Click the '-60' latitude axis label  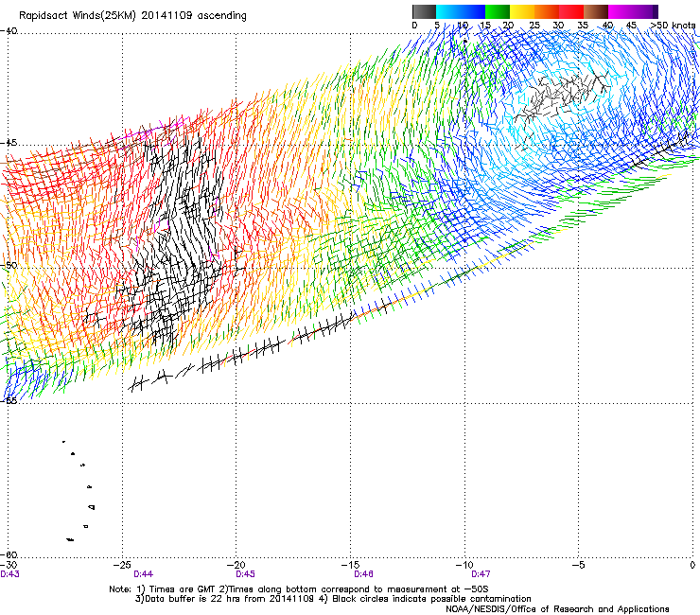(x=9, y=554)
